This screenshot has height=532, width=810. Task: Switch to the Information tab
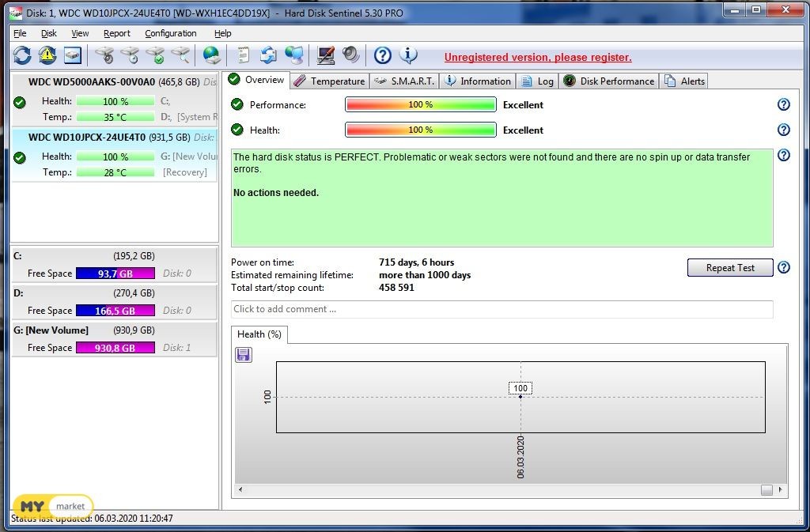coord(477,81)
